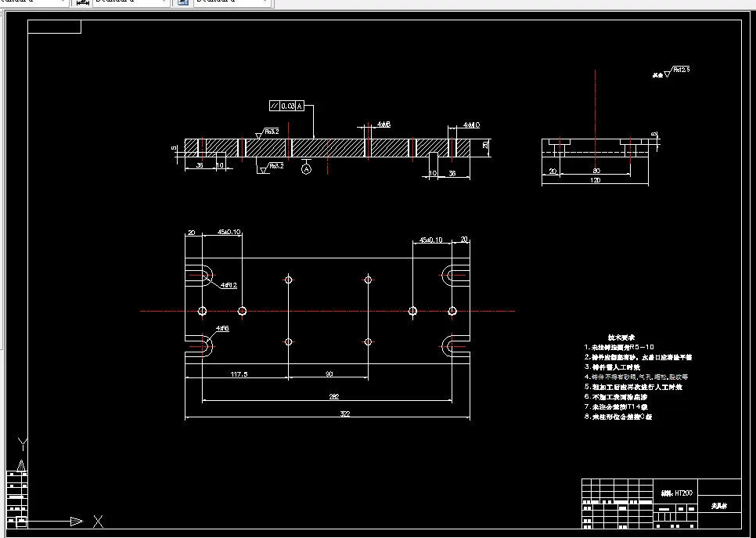Select the 夹具体 part name in title block

point(719,506)
